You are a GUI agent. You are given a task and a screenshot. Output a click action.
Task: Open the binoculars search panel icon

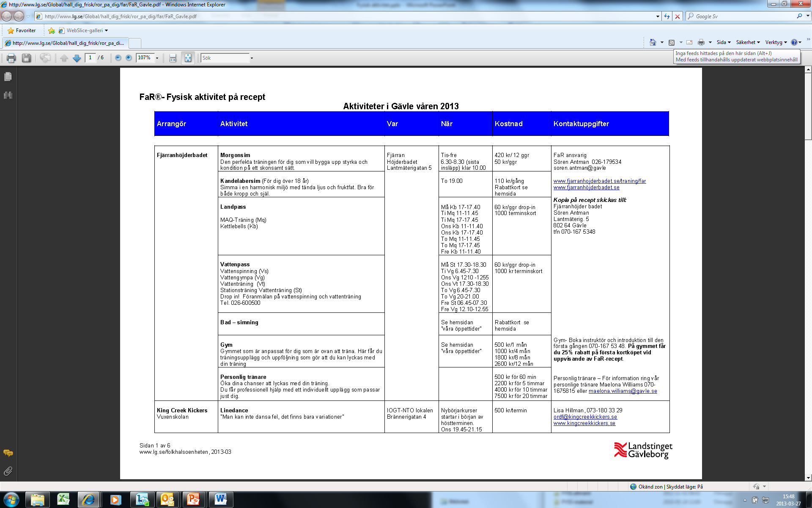(8, 95)
